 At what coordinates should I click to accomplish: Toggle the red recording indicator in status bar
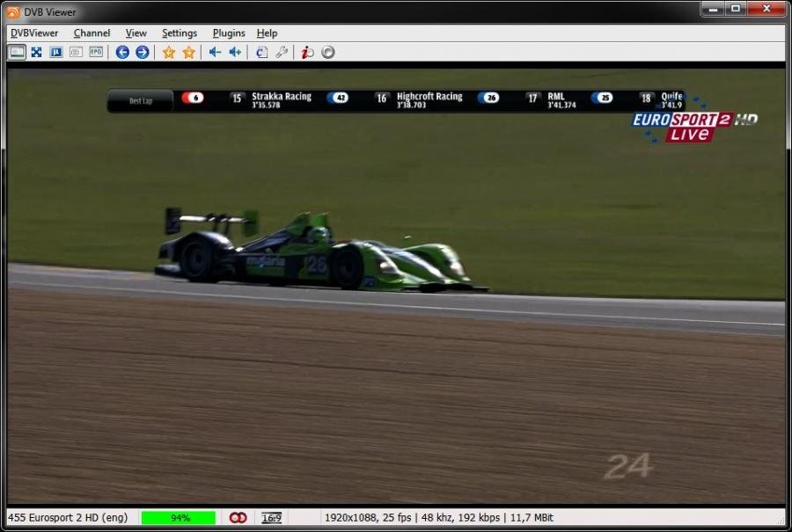click(x=238, y=518)
